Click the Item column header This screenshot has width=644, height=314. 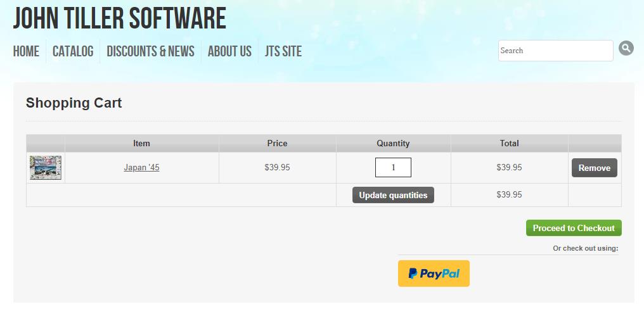click(142, 143)
